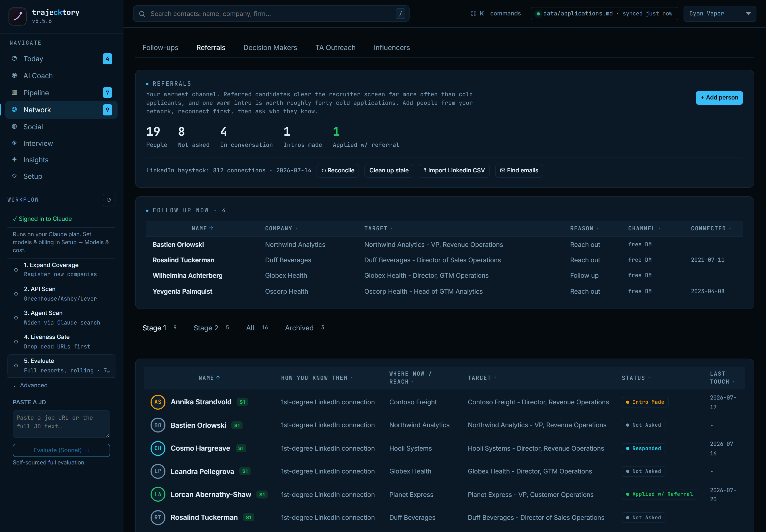Open the Stage 2 tab
Screen dimensions: 766x532
[x=211, y=328]
